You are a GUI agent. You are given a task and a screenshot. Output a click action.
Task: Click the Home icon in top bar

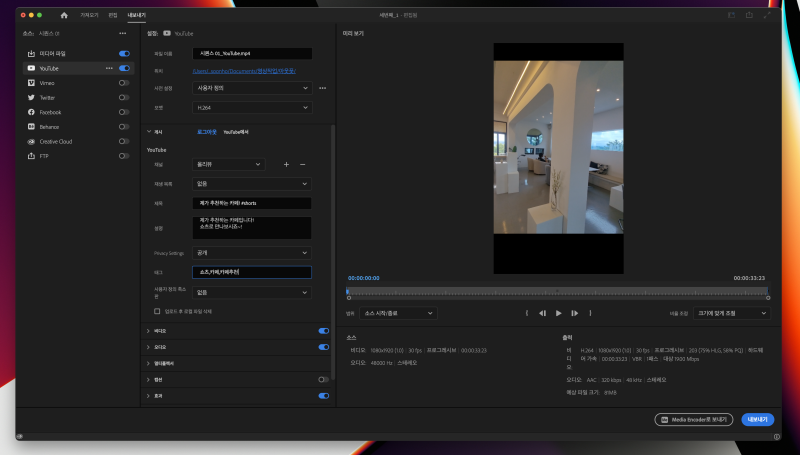[x=64, y=16]
